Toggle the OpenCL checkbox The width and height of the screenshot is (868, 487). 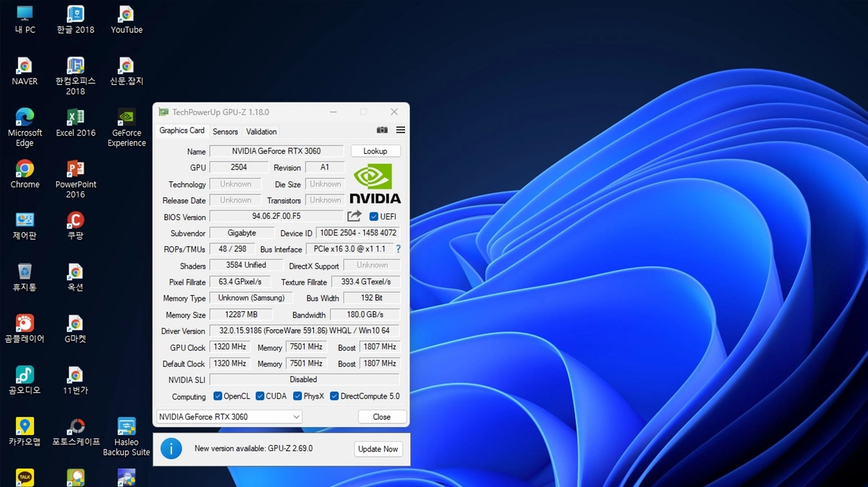[218, 396]
